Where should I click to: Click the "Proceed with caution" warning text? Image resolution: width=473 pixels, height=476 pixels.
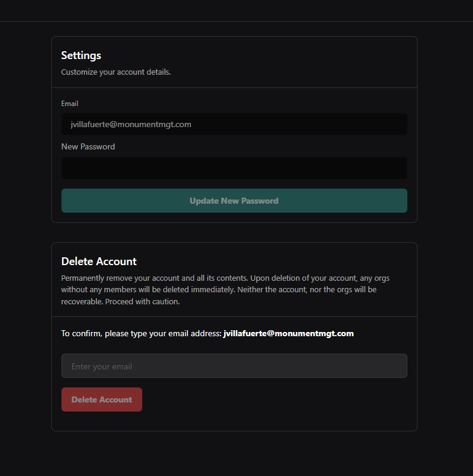coord(142,301)
